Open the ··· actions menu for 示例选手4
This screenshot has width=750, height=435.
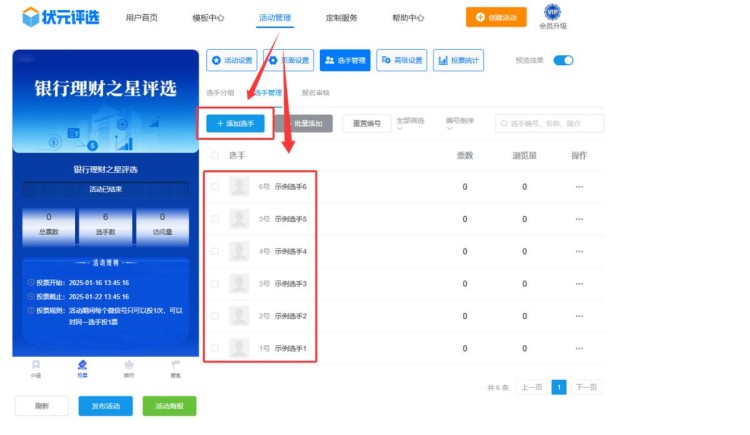pyautogui.click(x=578, y=252)
